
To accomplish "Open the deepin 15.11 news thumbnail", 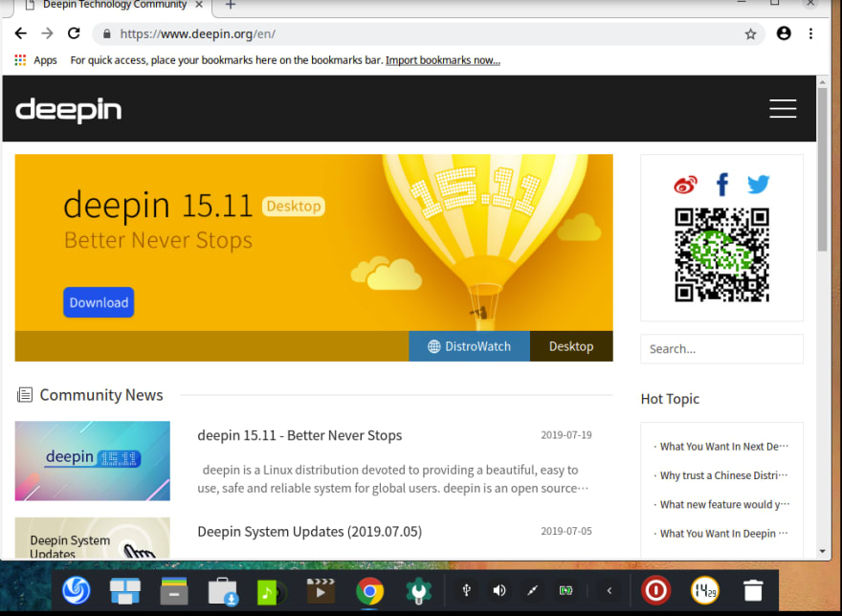I will (93, 461).
